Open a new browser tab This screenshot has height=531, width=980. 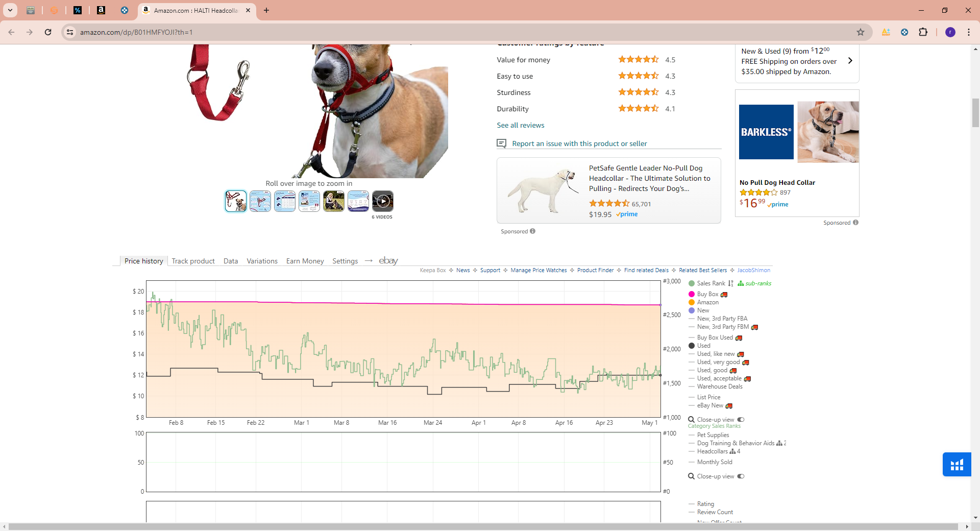[x=266, y=10]
